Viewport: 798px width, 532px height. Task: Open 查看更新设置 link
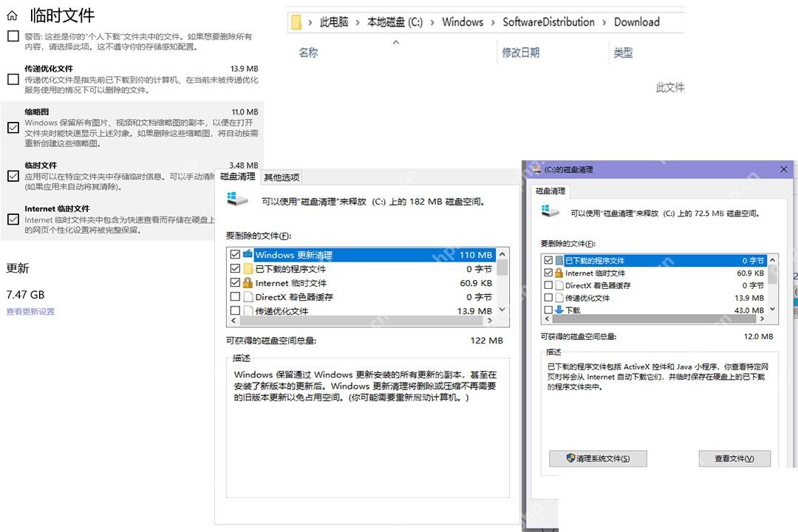pyautogui.click(x=30, y=312)
